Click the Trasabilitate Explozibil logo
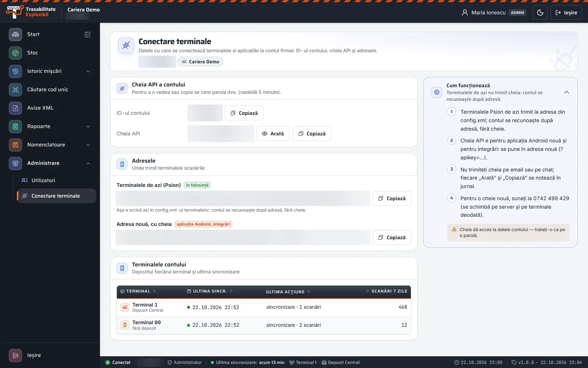 tap(31, 12)
